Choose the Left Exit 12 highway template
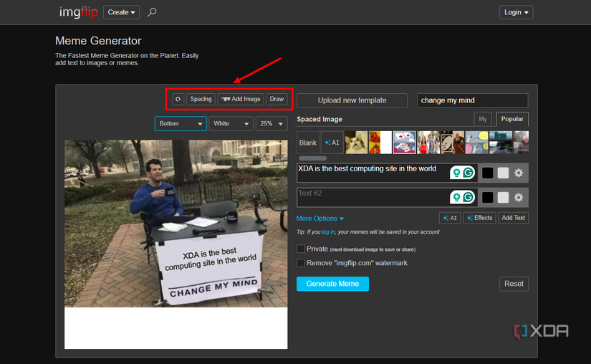The image size is (591, 364). [501, 143]
